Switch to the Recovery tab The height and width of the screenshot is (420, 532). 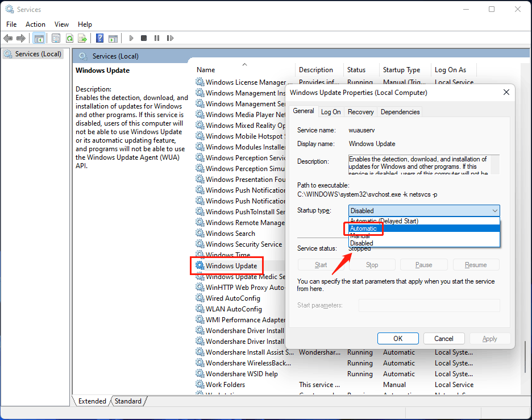tap(360, 112)
